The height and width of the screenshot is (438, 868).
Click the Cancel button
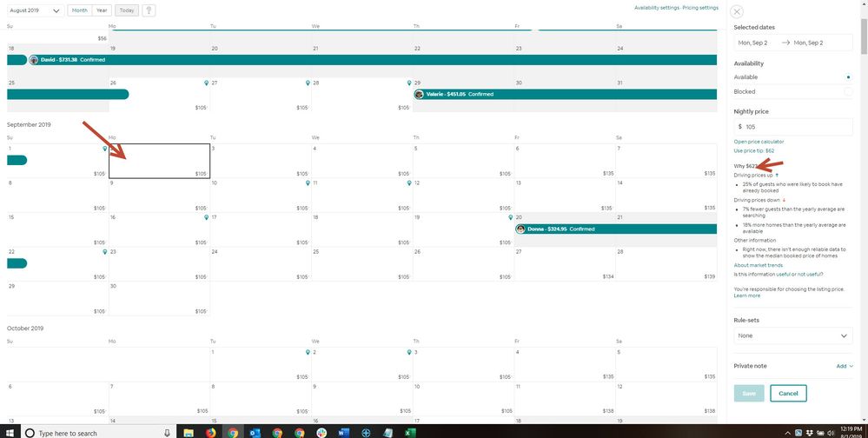[788, 393]
